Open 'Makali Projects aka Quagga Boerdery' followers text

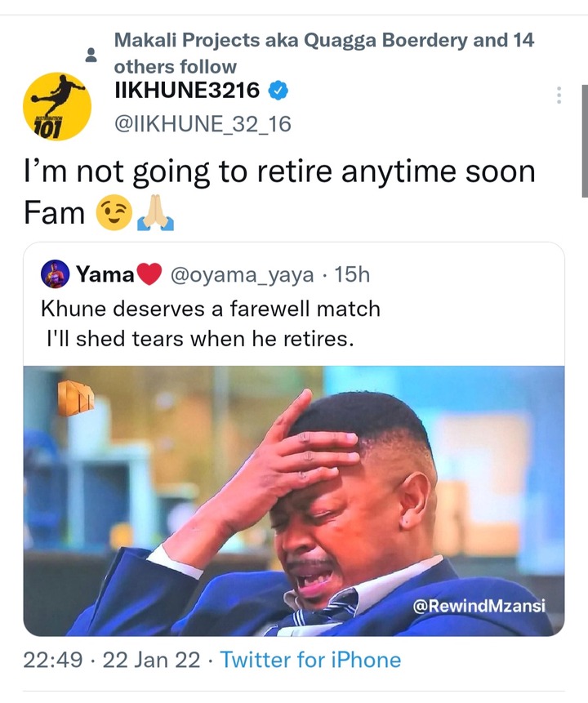324,53
